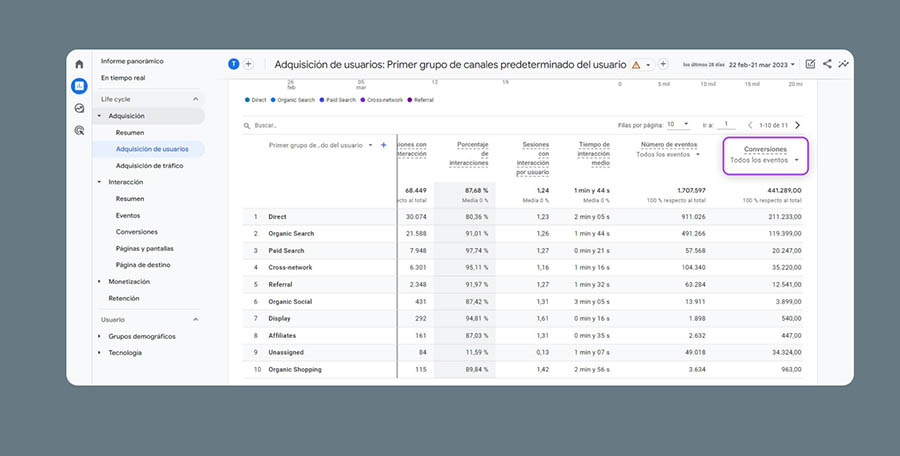
Task: Add a comparison with the plus icon
Action: click(248, 64)
